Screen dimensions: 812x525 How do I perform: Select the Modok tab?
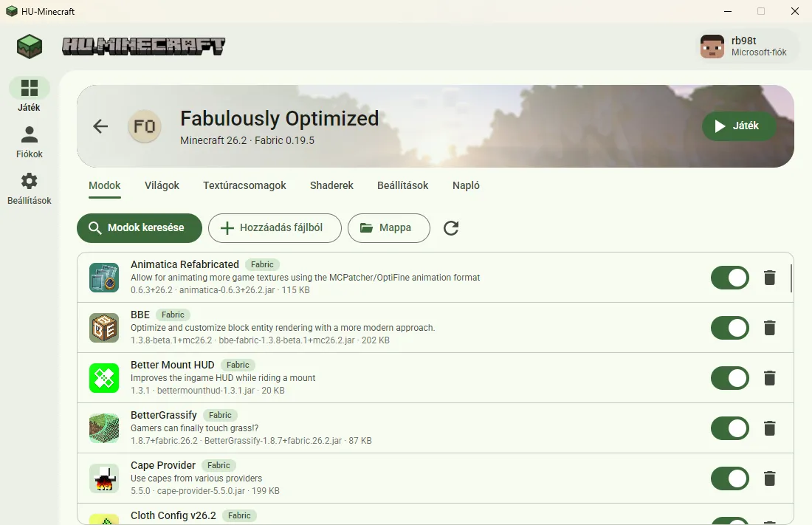[105, 185]
